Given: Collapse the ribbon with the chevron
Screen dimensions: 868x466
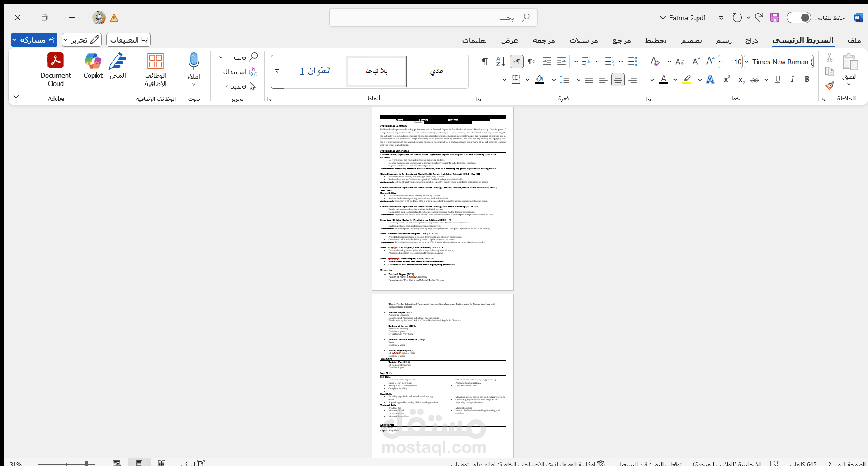Looking at the screenshot, I should pos(16,97).
